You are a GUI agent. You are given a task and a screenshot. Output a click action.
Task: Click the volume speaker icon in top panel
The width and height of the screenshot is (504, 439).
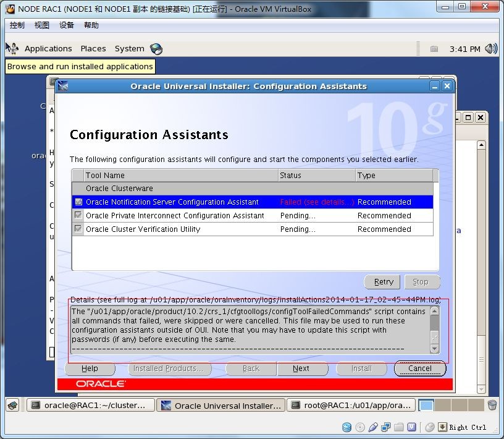click(491, 49)
